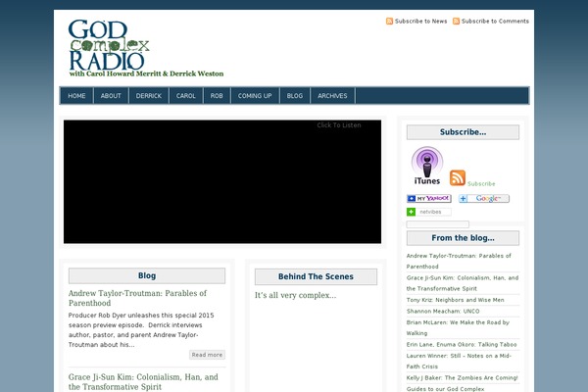This screenshot has height=392, width=588.
Task: Click the Subscribe to News link
Action: click(x=420, y=21)
